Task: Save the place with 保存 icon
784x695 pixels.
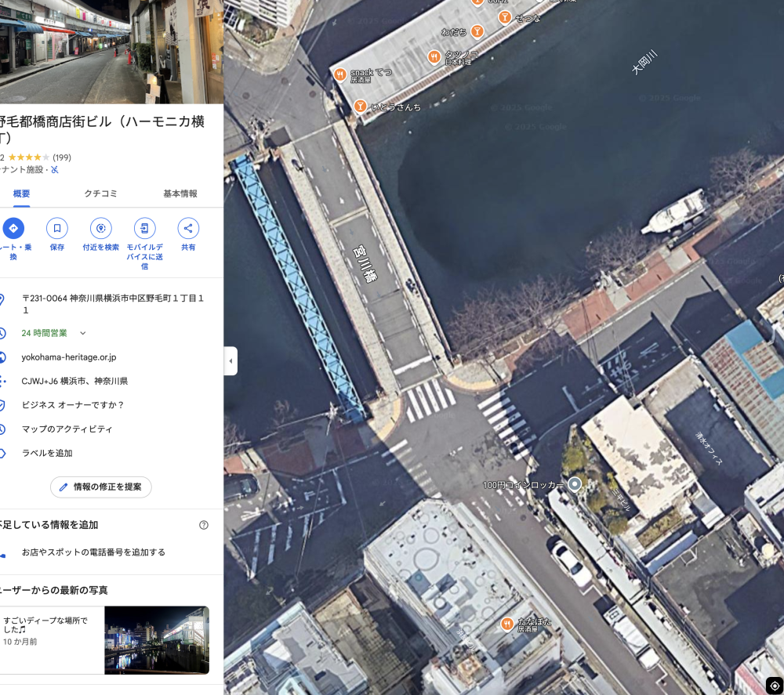Action: [57, 228]
